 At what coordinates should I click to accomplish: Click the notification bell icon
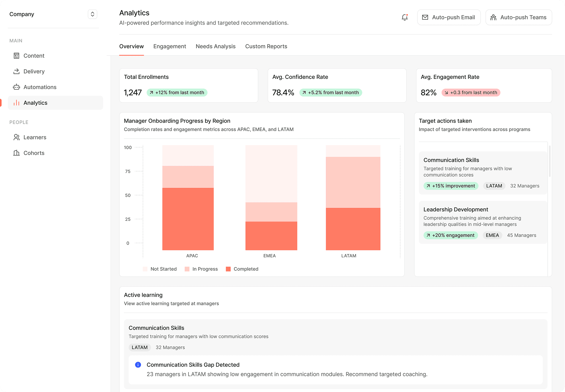click(x=405, y=17)
